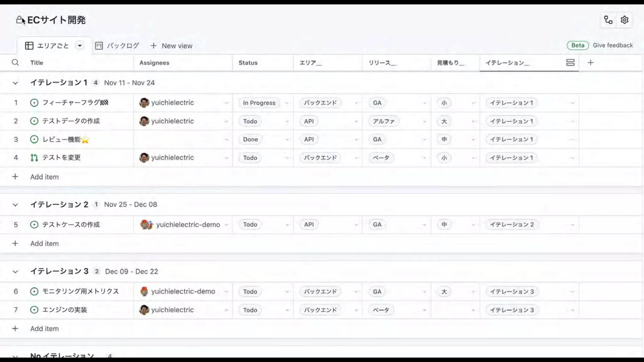Click the pull request icon for テストを変更
This screenshot has width=644, height=362.
34,158
